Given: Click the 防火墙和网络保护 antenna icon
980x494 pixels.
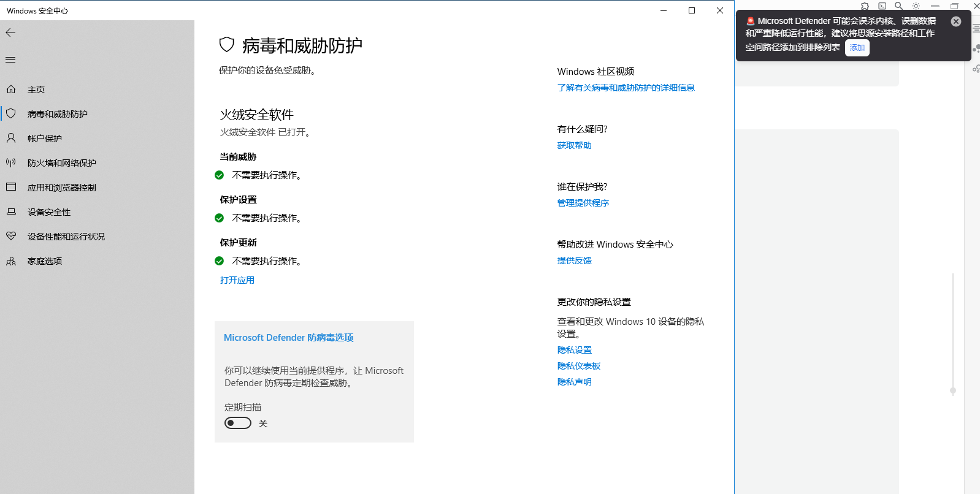Looking at the screenshot, I should (11, 162).
